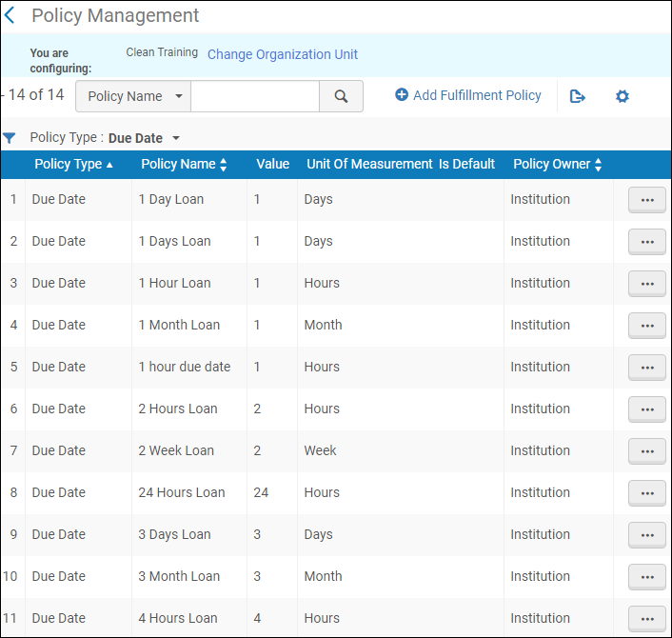Select the 2 Week Loan row
This screenshot has width=672, height=638.
point(176,450)
